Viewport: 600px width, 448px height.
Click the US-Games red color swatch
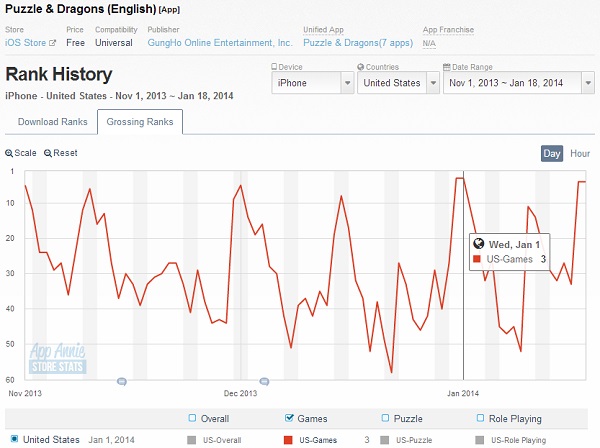tap(288, 440)
